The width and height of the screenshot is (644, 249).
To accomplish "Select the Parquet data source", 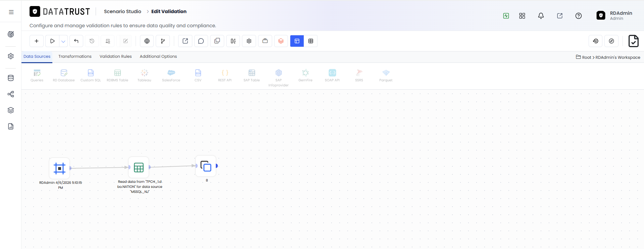I will click(x=386, y=76).
